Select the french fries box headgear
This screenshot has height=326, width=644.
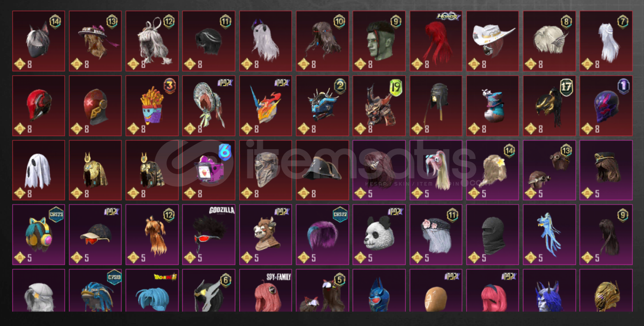(152, 105)
